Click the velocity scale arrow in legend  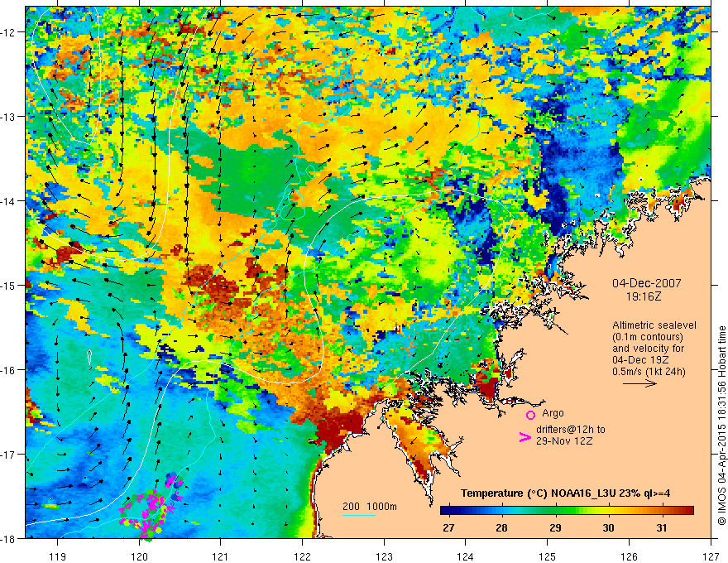[x=639, y=383]
